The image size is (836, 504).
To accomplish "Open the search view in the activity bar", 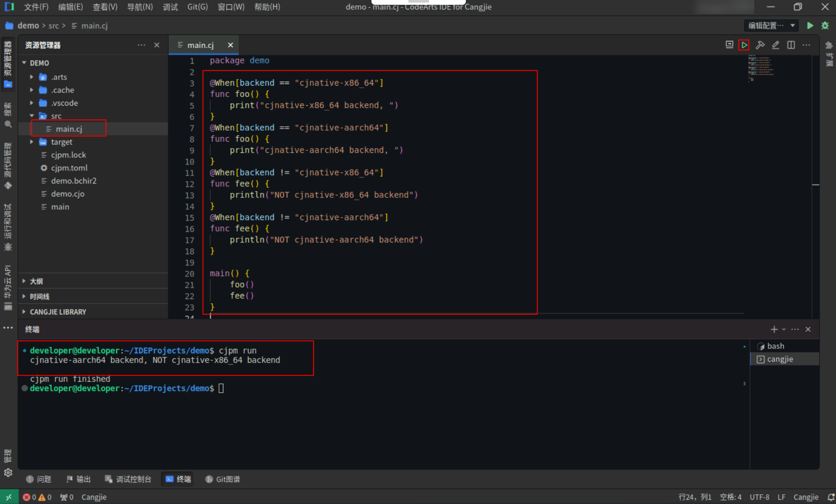I will click(8, 115).
